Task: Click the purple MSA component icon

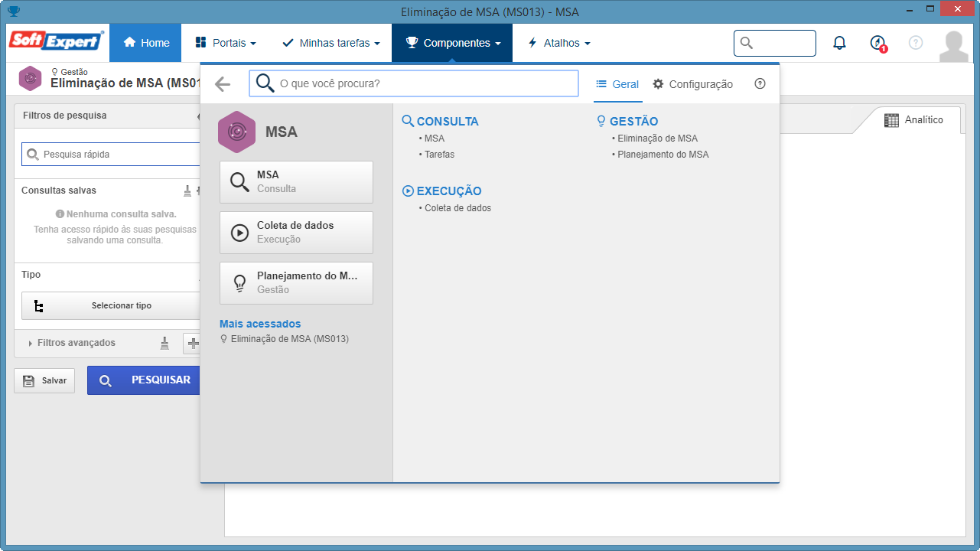Action: click(x=236, y=132)
